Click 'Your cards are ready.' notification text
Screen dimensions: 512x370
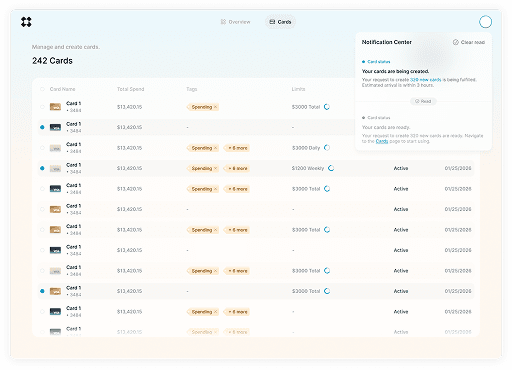pyautogui.click(x=386, y=127)
